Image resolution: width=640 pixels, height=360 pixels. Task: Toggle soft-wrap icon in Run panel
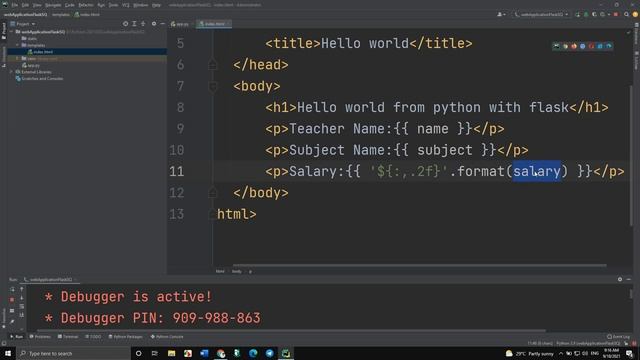point(22,307)
